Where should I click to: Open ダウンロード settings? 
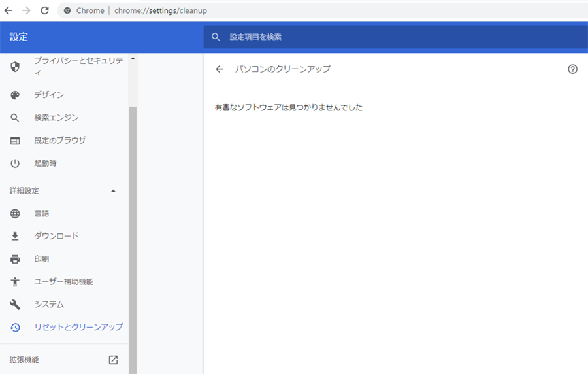57,236
